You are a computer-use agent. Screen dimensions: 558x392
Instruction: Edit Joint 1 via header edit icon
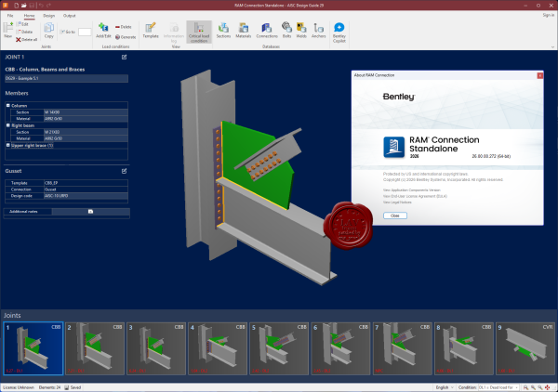125,57
